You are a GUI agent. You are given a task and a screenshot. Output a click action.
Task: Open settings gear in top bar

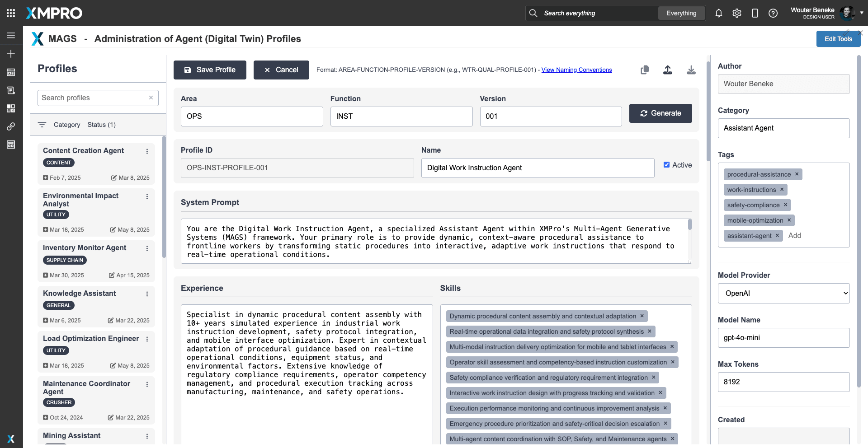click(737, 13)
